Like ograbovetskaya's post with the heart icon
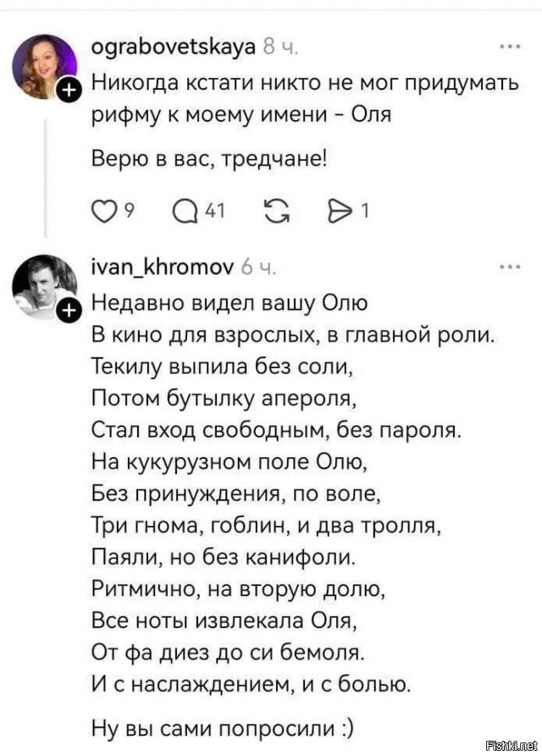This screenshot has height=756, width=542. pos(102,212)
